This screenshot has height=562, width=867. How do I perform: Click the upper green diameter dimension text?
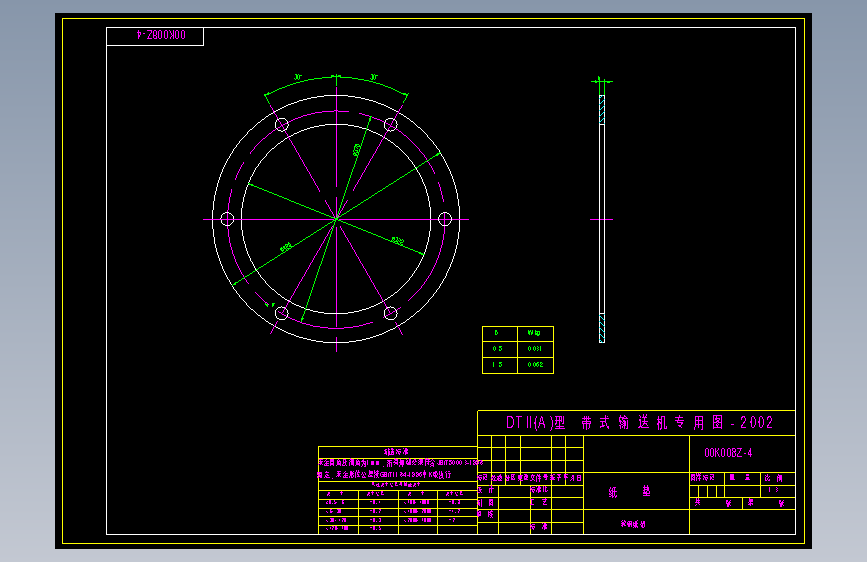(357, 150)
